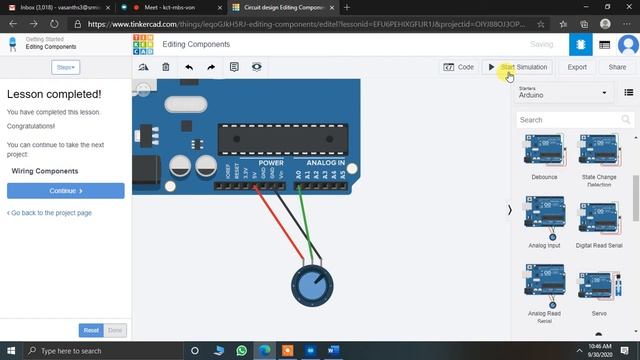
Task: Open the Code editor
Action: (459, 67)
